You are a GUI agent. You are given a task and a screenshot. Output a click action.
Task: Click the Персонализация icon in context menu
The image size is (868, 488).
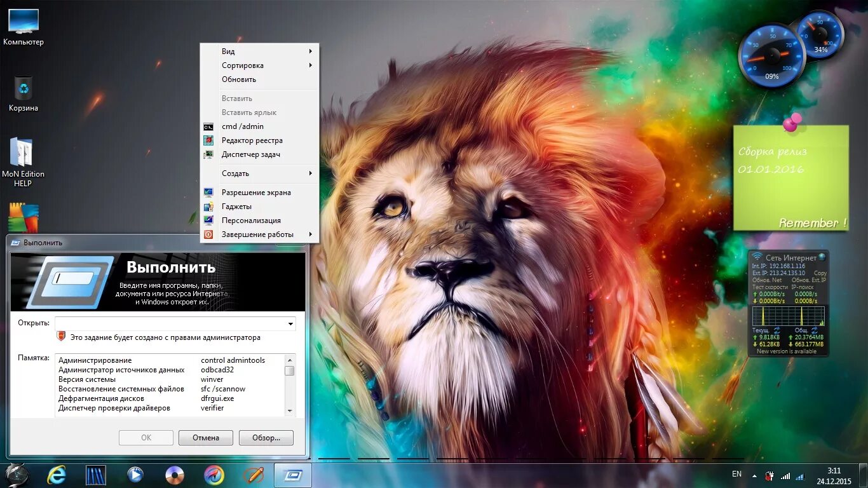click(x=208, y=220)
